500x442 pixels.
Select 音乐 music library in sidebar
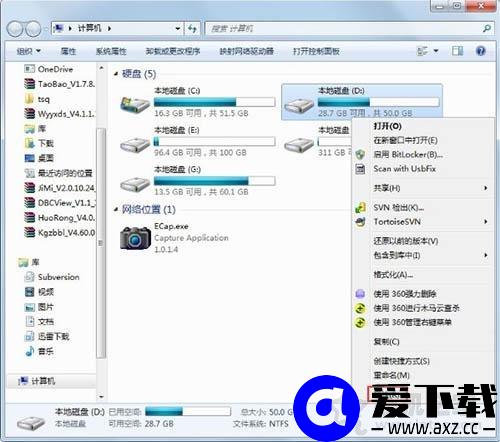click(39, 351)
